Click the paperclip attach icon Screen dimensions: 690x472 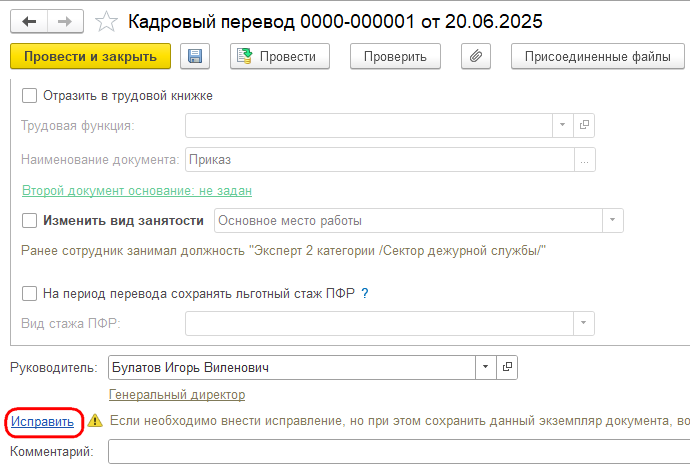476,56
